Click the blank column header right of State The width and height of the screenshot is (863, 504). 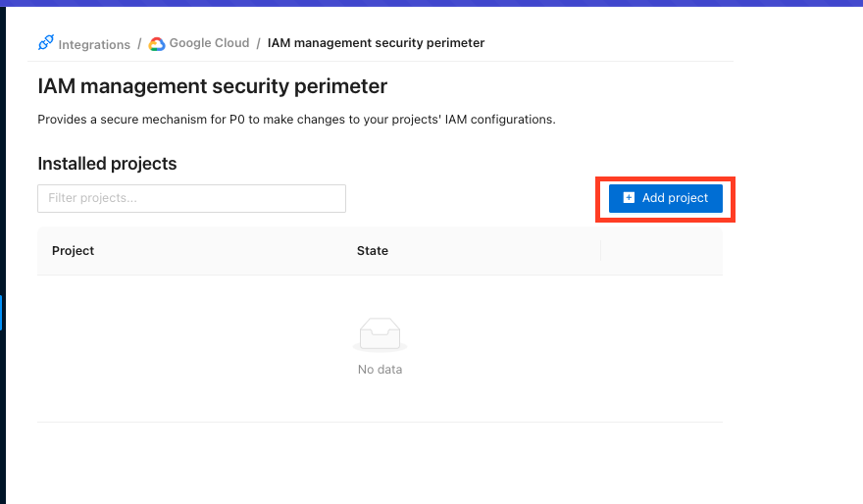661,251
